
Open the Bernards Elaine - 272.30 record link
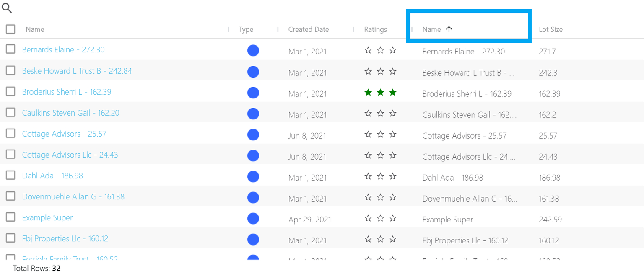(x=63, y=49)
